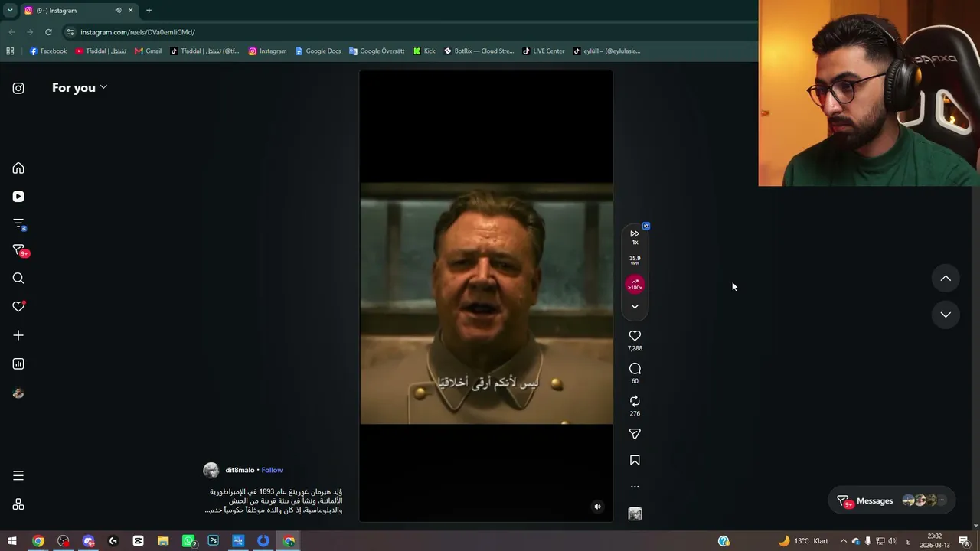Open the Google Översätt bookmark

377,51
